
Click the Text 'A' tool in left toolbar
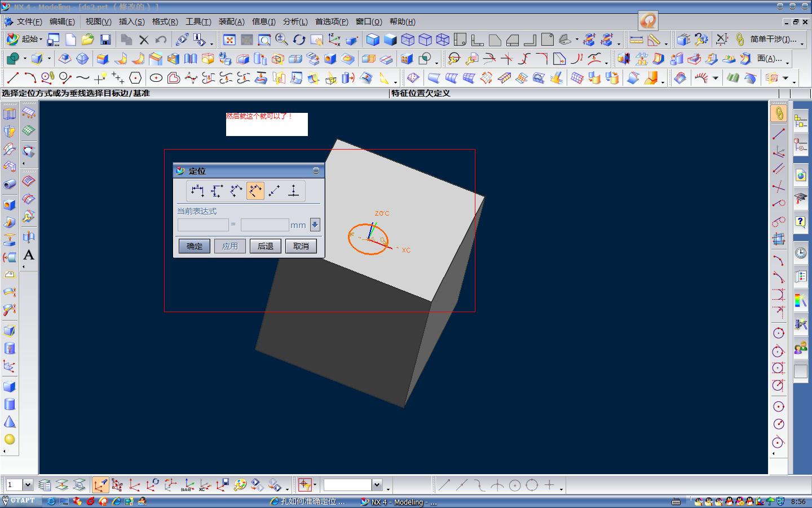point(29,255)
